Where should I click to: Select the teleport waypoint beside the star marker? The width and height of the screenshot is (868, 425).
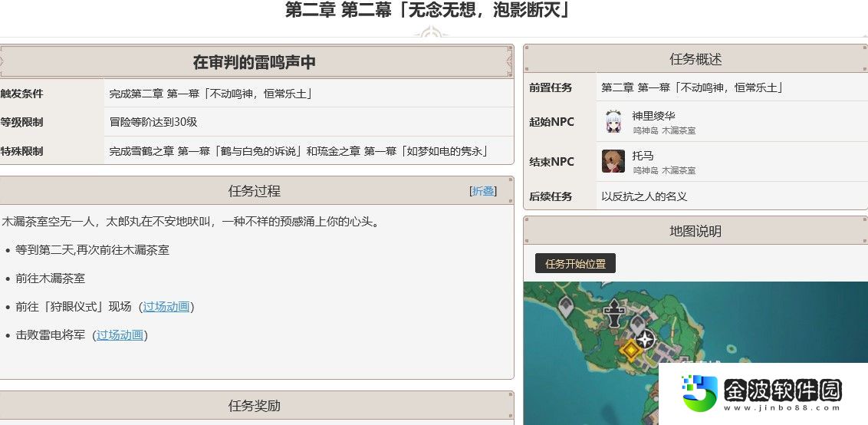coord(636,325)
